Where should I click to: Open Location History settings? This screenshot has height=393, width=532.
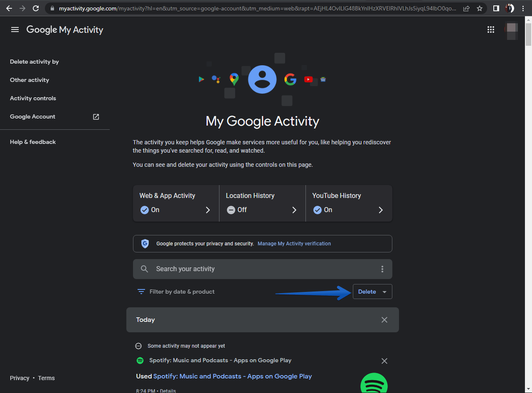tap(262, 203)
